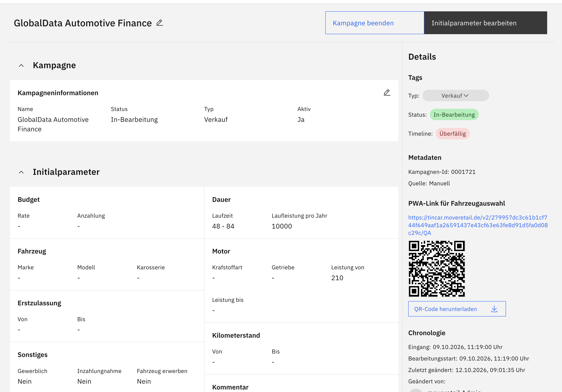Screen dimensions: 562x392
Task: Click Leistung von value 210
Action: [x=337, y=278]
